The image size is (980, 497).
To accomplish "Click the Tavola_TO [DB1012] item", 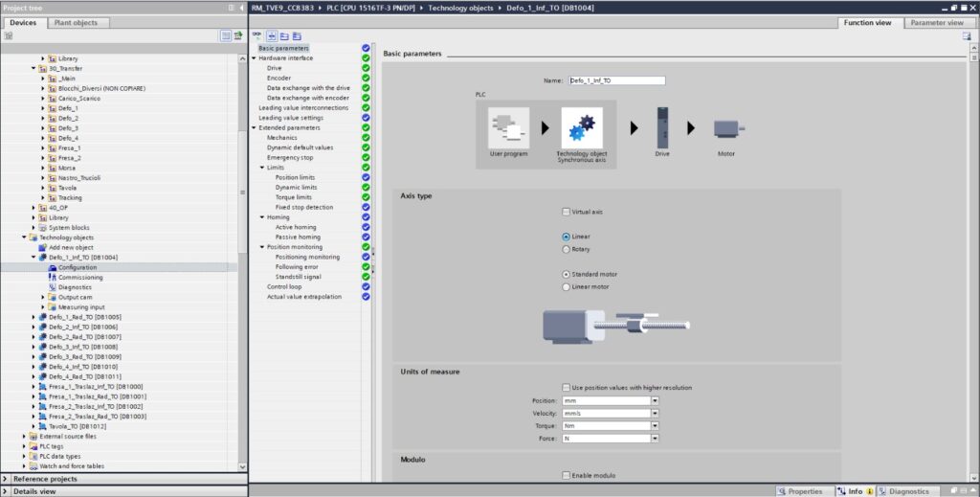I will 78,426.
